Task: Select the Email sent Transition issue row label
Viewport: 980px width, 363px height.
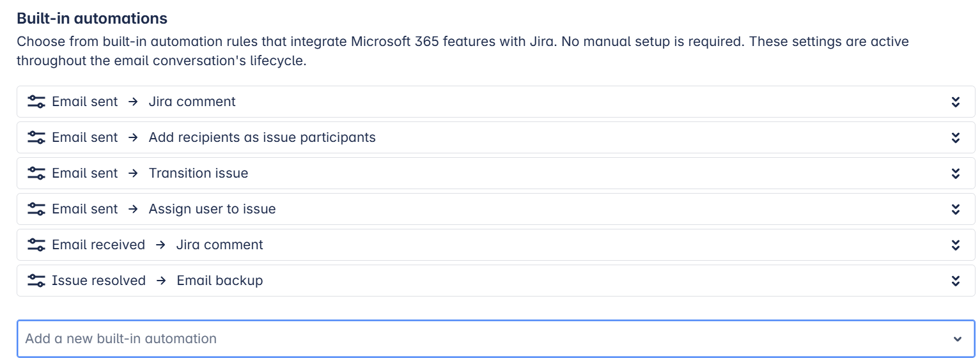Action: click(x=150, y=173)
